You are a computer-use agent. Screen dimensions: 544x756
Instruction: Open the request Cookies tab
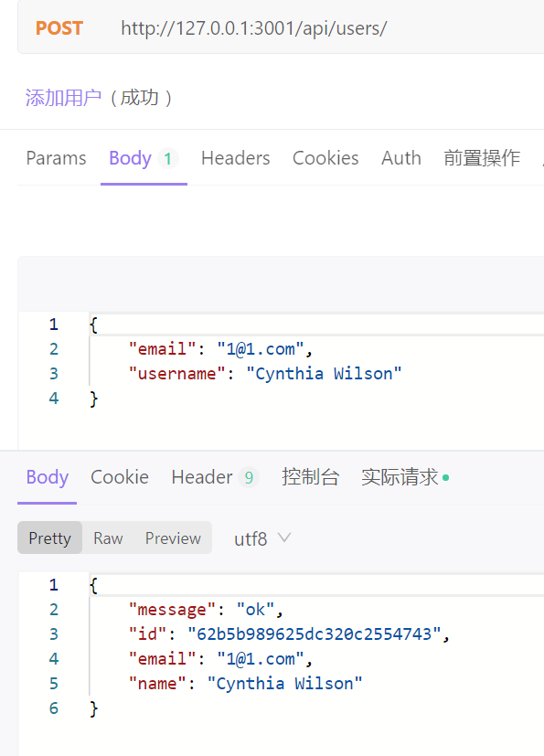tap(325, 158)
